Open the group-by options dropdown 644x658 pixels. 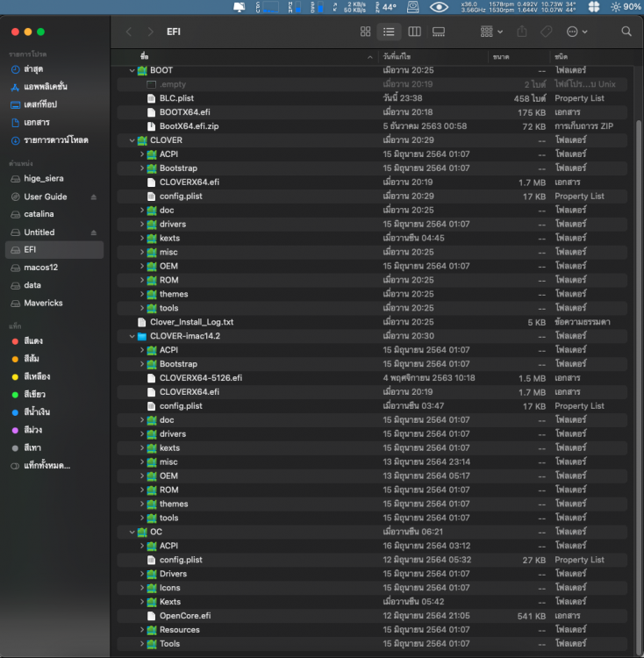491,32
